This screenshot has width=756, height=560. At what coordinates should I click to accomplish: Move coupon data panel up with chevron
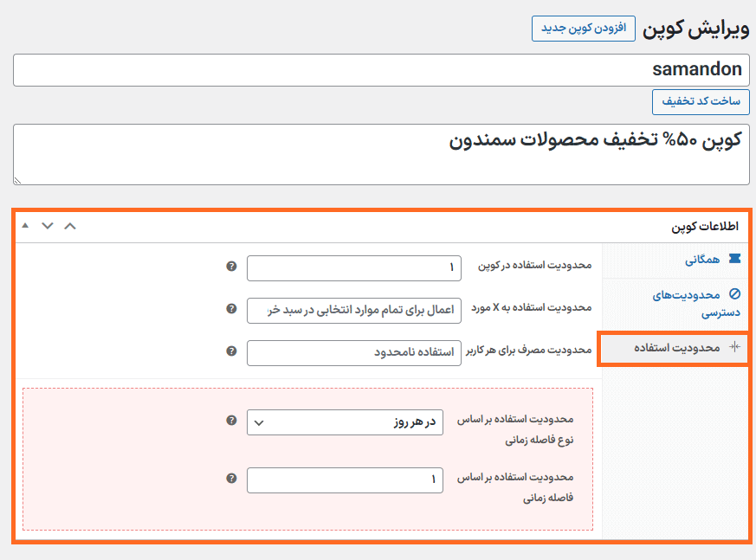[70, 226]
